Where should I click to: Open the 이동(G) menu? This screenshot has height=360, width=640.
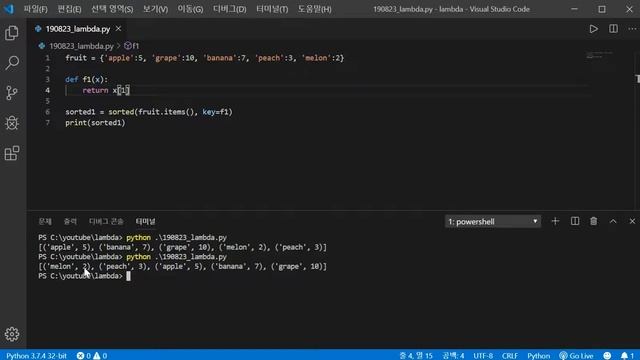click(190, 9)
